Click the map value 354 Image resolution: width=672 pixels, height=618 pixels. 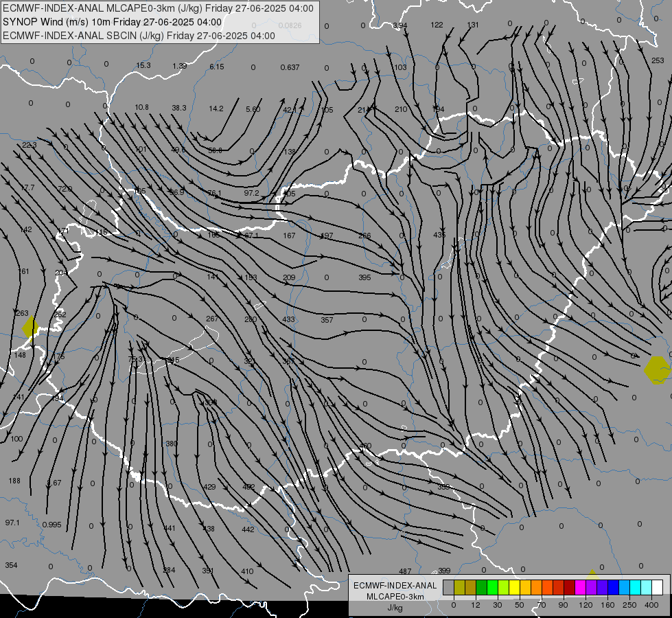coord(11,565)
